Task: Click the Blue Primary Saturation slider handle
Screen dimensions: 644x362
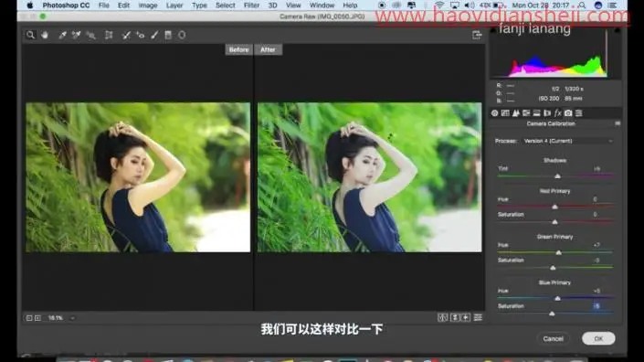Action: coord(552,314)
